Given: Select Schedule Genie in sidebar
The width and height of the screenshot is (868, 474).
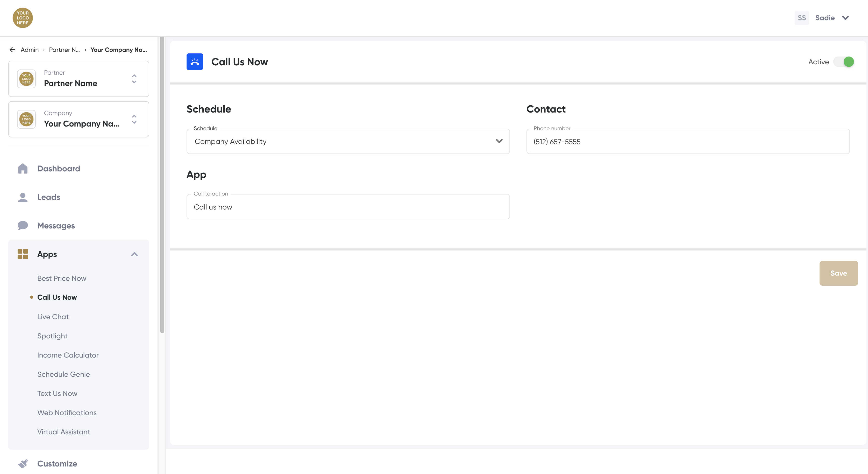Looking at the screenshot, I should (64, 374).
